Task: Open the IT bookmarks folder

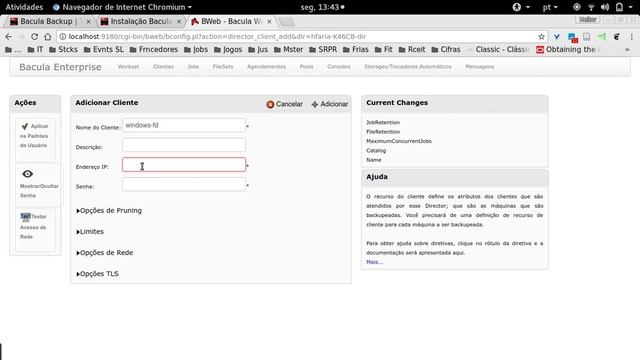Action: (36, 49)
